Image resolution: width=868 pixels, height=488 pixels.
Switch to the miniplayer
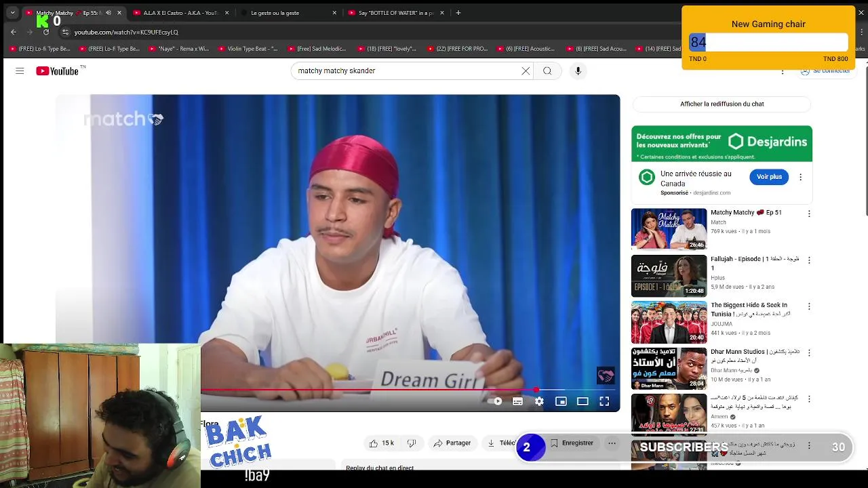(561, 401)
